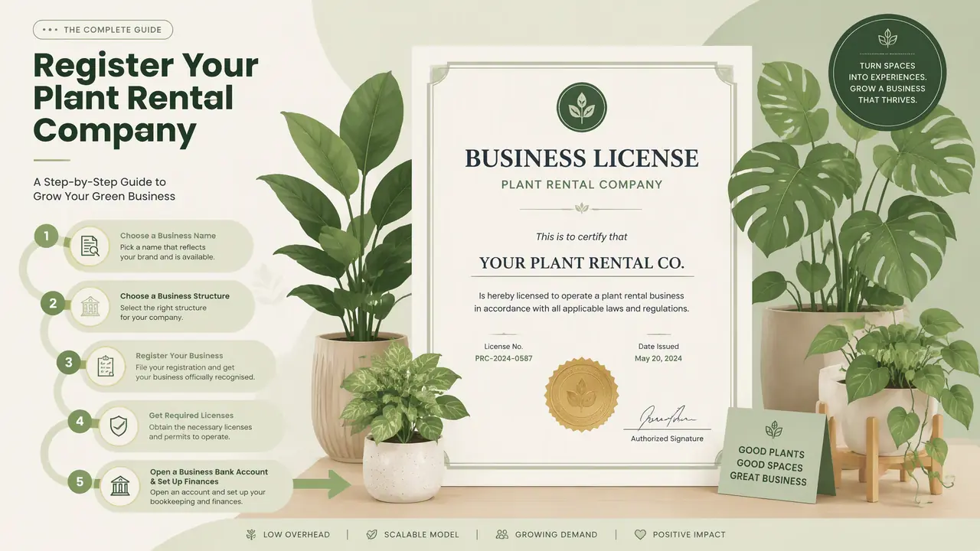
Task: Click the green arrow pointing to the license
Action: coord(322,484)
